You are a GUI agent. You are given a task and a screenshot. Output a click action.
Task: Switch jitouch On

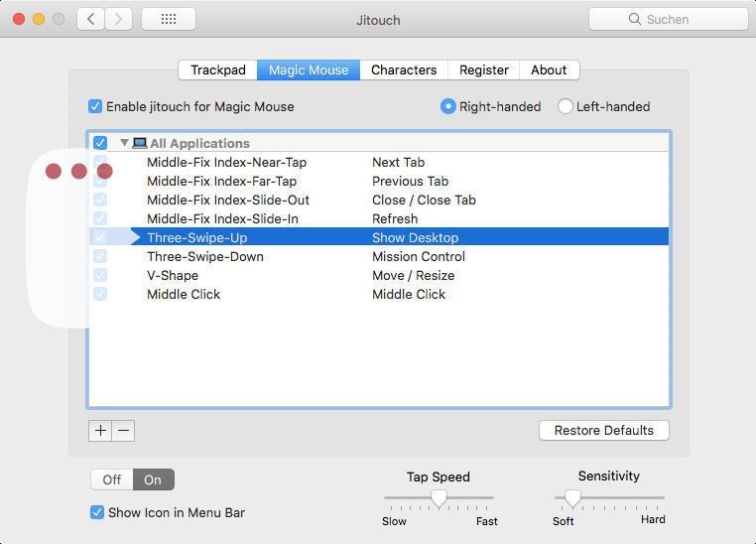click(154, 479)
